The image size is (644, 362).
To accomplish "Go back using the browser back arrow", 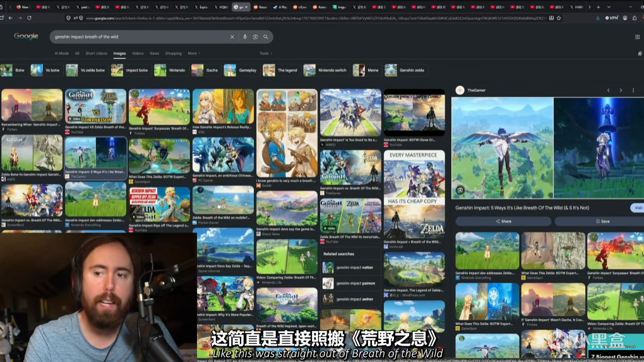I will point(10,18).
